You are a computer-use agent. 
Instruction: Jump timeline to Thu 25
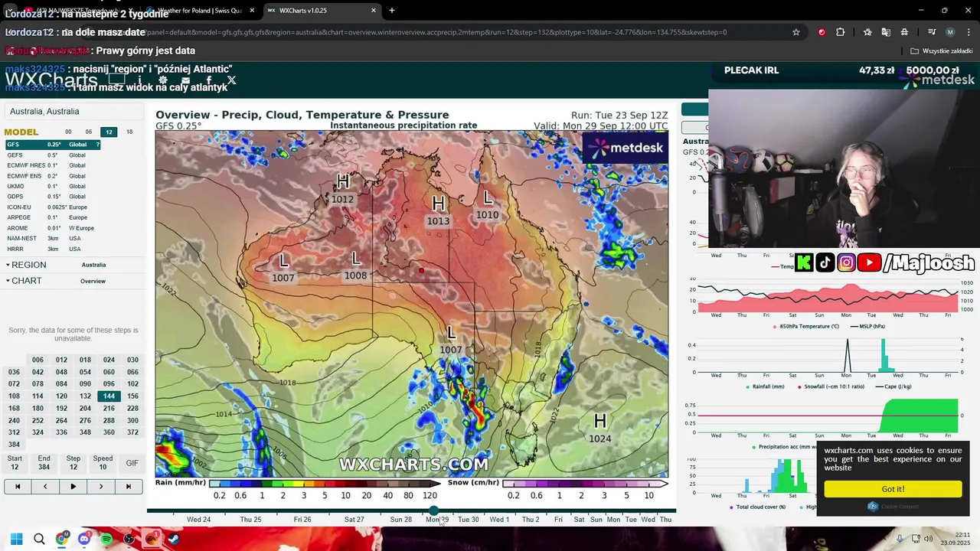tap(250, 520)
